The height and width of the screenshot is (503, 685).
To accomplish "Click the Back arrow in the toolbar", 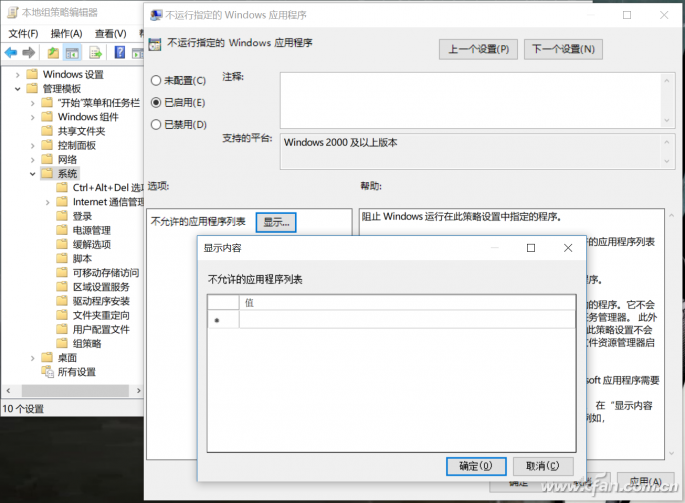I will [10, 53].
